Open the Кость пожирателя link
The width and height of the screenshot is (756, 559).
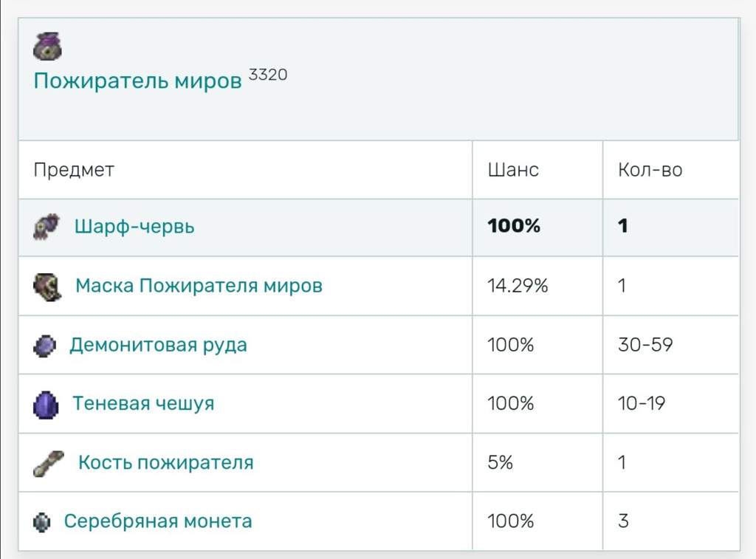tap(165, 463)
